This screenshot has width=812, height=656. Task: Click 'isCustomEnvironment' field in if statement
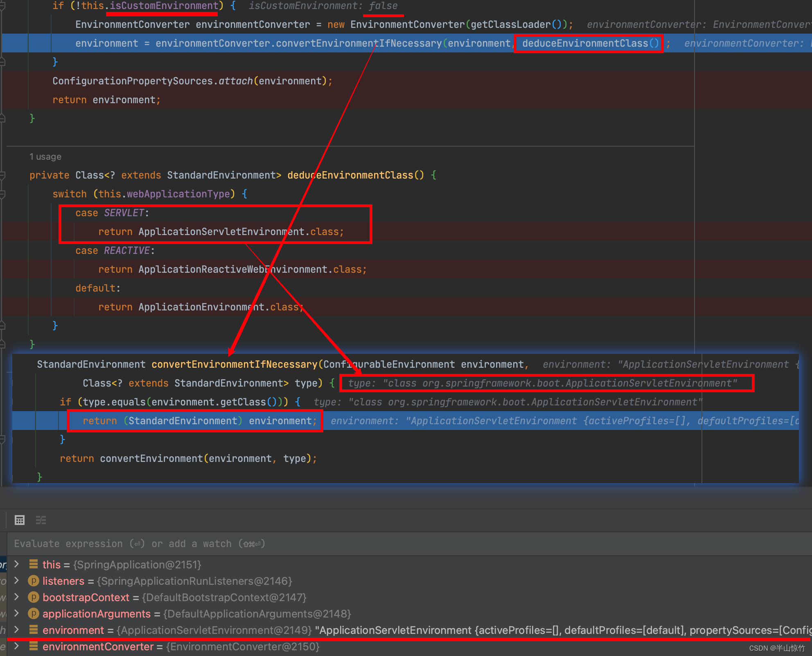(x=164, y=6)
